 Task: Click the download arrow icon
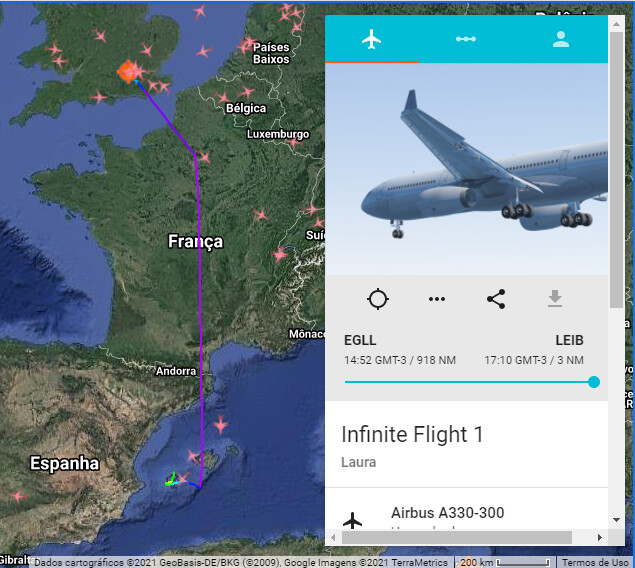[x=555, y=299]
